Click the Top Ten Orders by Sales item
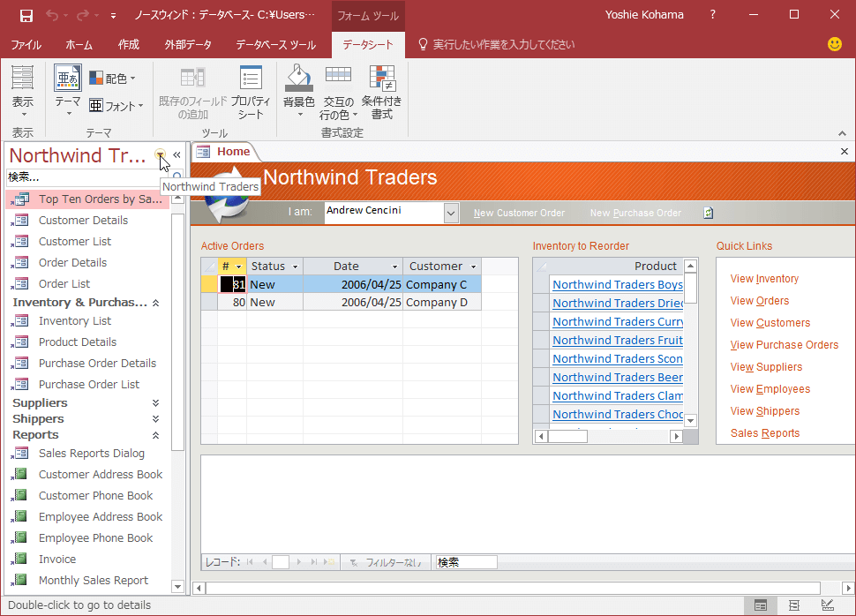 tap(87, 199)
